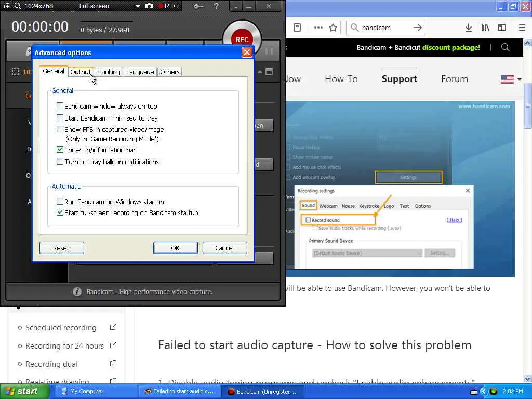The image size is (532, 399).
Task: Open the Language tab
Action: click(x=140, y=72)
